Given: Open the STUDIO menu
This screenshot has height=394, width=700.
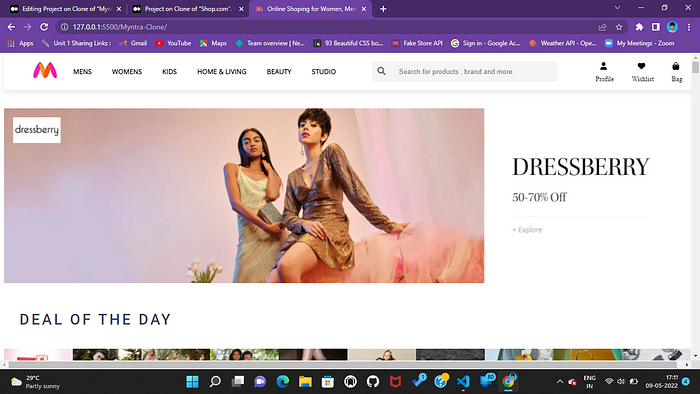Looking at the screenshot, I should click(324, 71).
